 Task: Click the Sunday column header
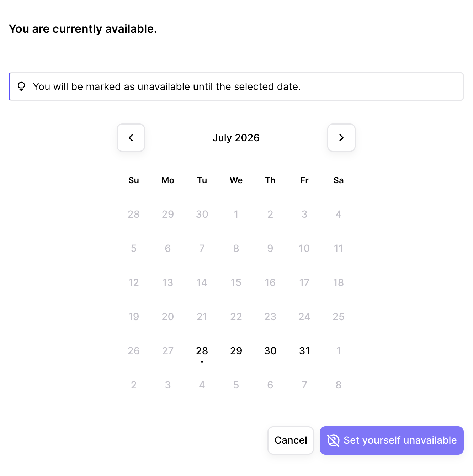click(134, 180)
